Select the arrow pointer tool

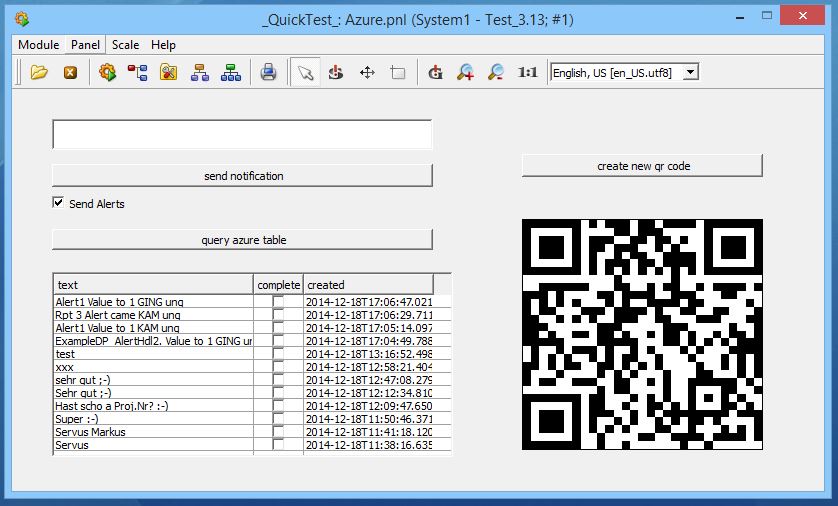pos(305,72)
